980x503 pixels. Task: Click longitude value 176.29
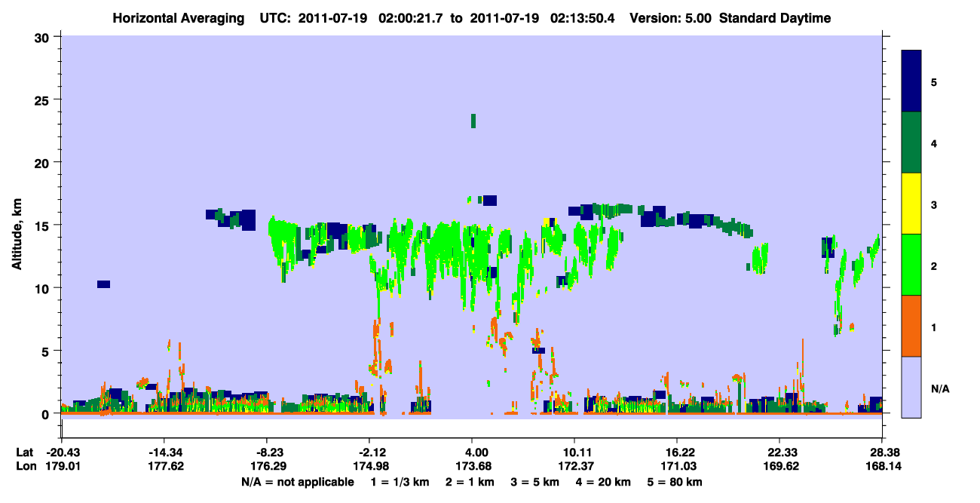click(x=267, y=466)
